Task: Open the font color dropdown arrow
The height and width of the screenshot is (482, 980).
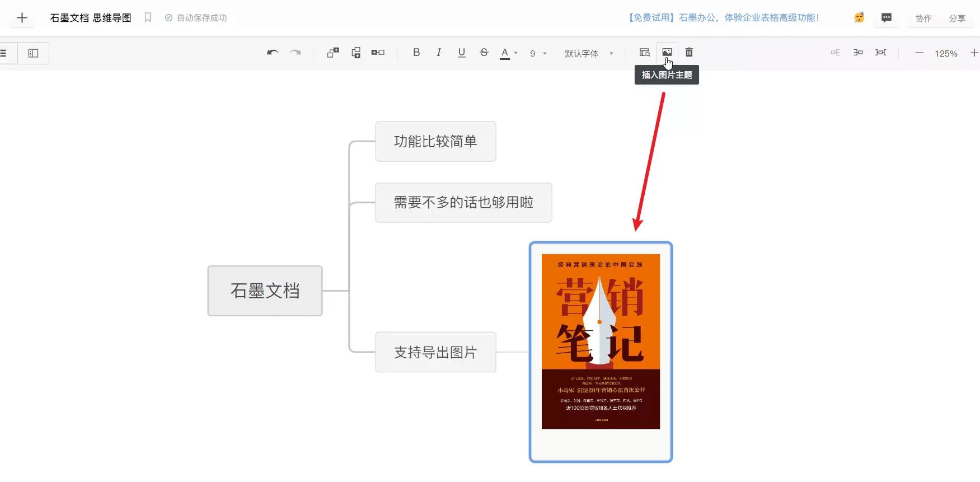Action: [x=516, y=53]
